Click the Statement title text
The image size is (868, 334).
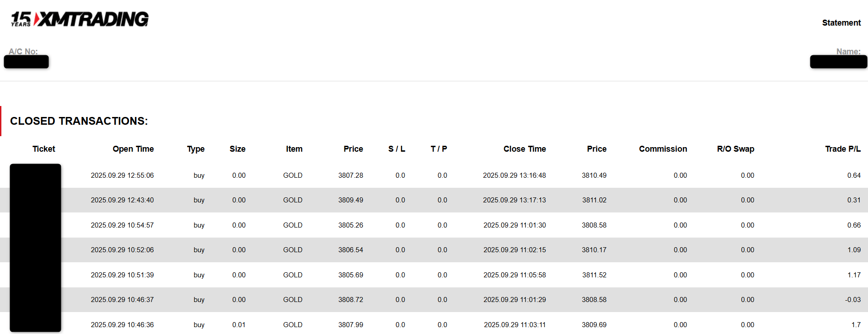841,23
